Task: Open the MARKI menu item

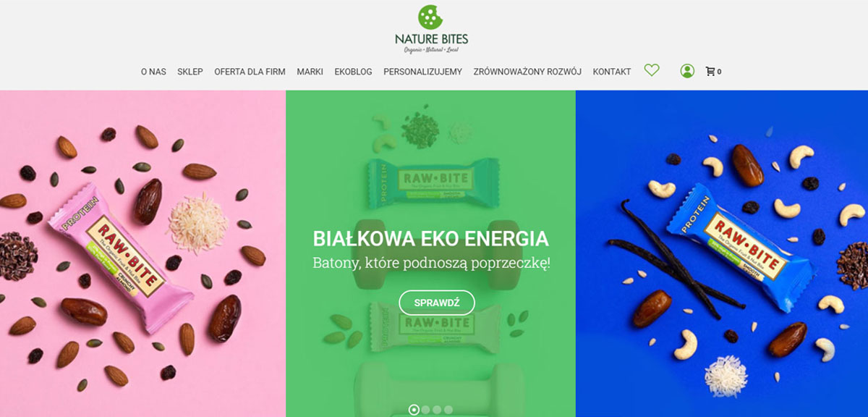Action: pos(310,72)
